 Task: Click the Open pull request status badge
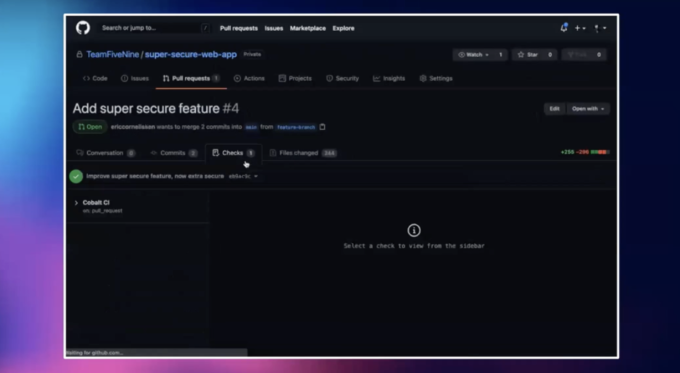click(90, 127)
